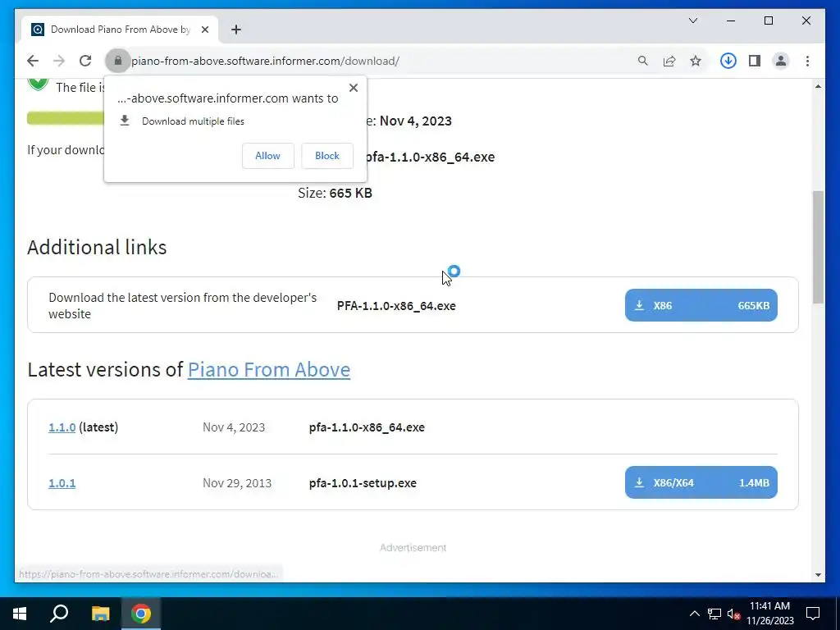The width and height of the screenshot is (840, 630).
Task: Click the scrollbar up arrow
Action: point(818,86)
